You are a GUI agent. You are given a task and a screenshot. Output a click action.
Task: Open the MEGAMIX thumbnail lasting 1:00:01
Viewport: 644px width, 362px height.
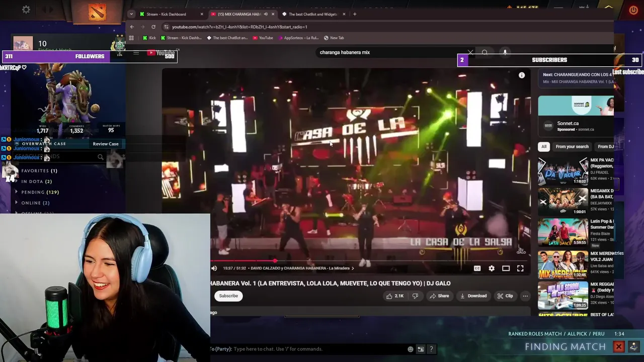click(563, 202)
